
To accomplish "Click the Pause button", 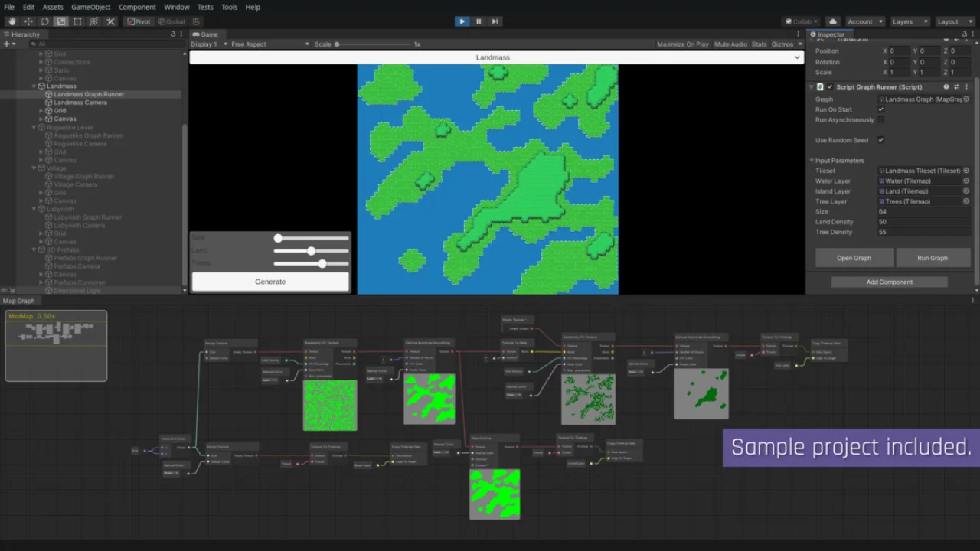I will (479, 21).
